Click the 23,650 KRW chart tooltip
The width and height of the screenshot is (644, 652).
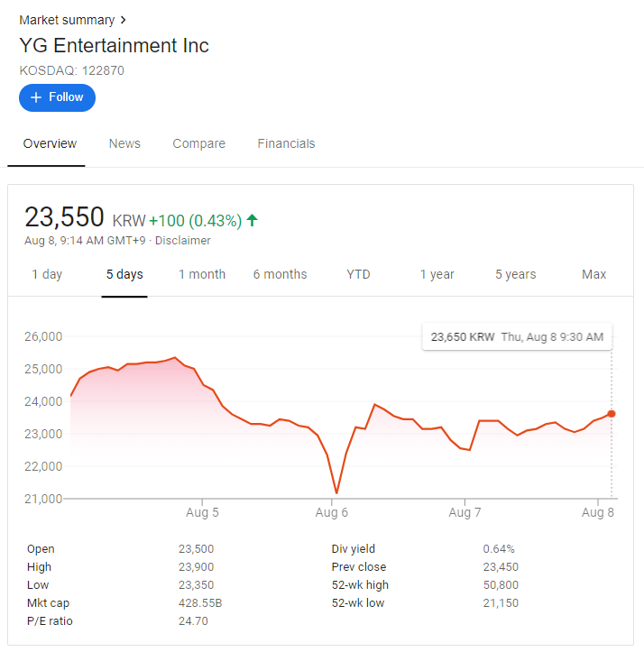(517, 336)
